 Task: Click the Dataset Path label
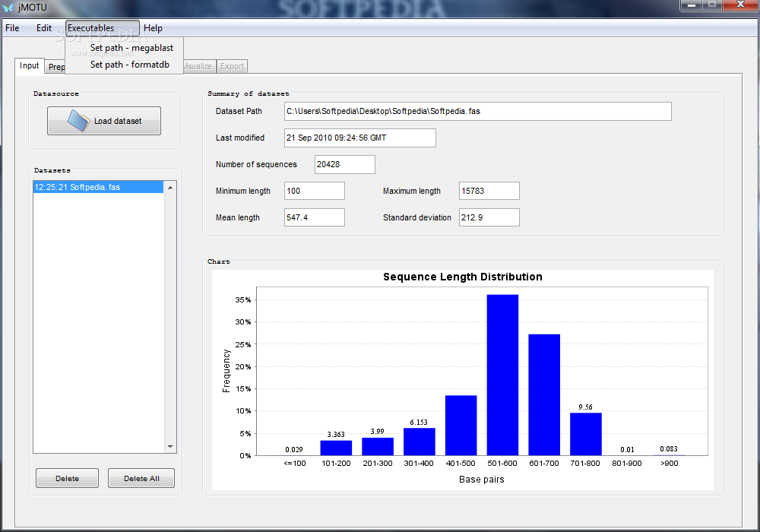click(239, 112)
